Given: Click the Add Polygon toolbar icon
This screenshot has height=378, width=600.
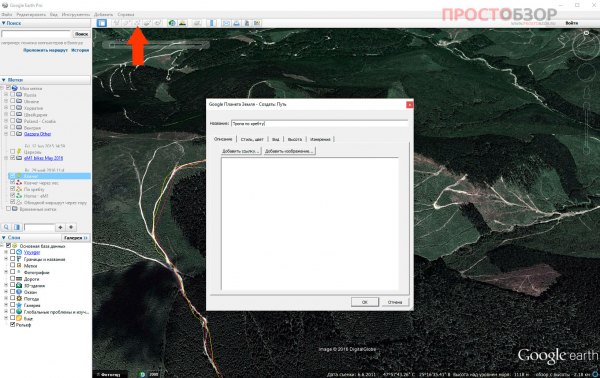Looking at the screenshot, I should click(126, 23).
